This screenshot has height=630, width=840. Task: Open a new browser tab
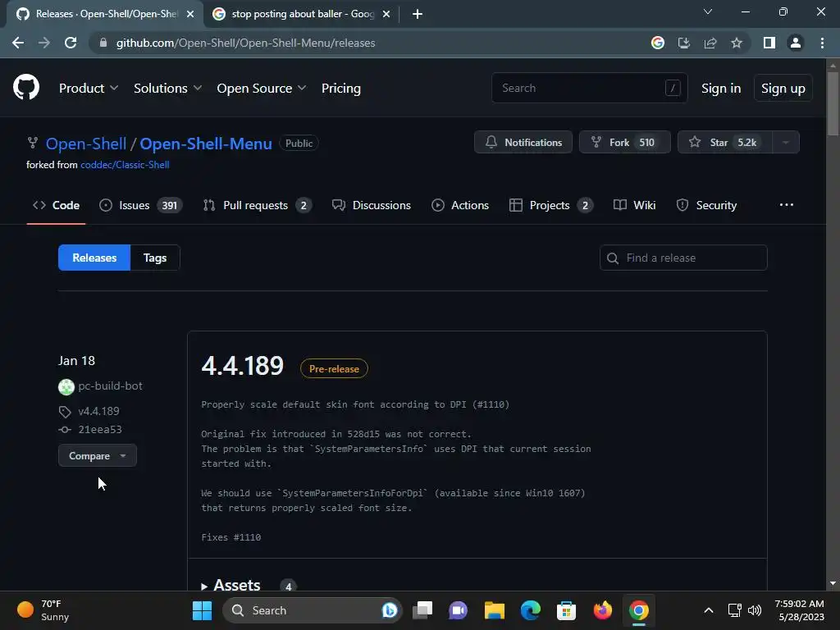418,14
